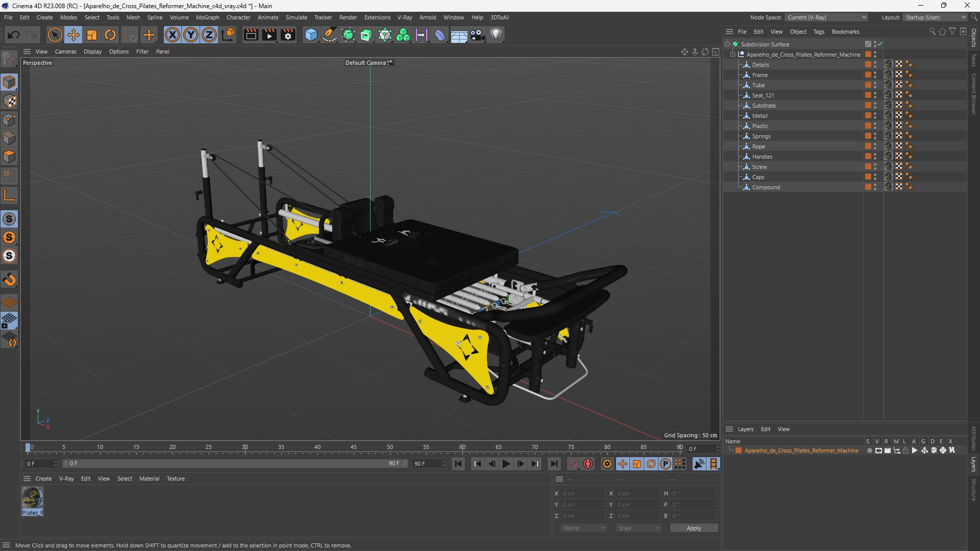Select the Scale tool icon
This screenshot has width=980, height=551.
coord(92,35)
